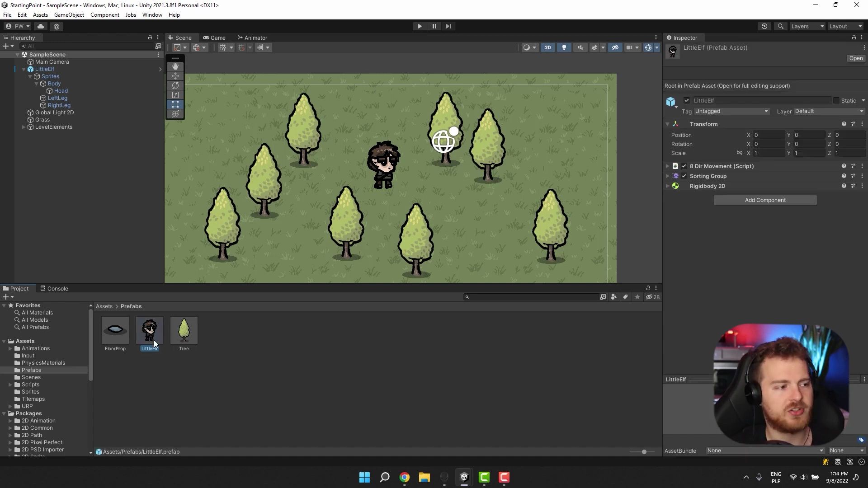Select the Rect Transform tool
The image size is (868, 488).
[175, 104]
